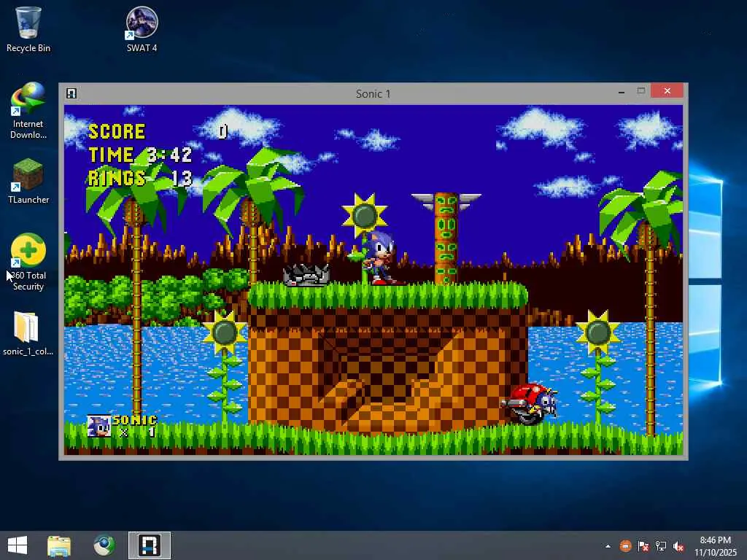Open the network status tray icon
Viewport: 747px width, 560px height.
click(661, 546)
